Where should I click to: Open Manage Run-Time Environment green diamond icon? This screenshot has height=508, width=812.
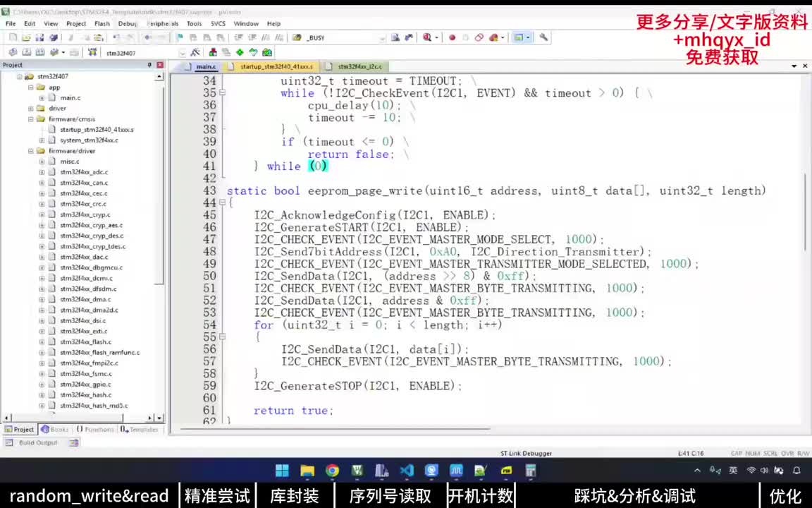pyautogui.click(x=240, y=52)
